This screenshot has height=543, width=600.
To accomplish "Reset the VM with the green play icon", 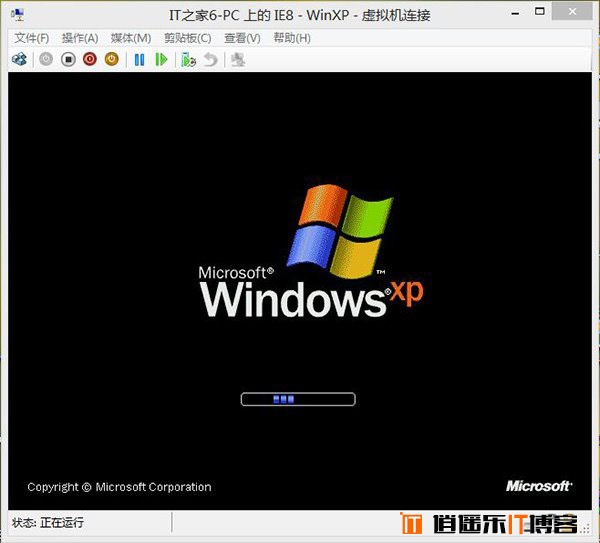I will [x=161, y=60].
